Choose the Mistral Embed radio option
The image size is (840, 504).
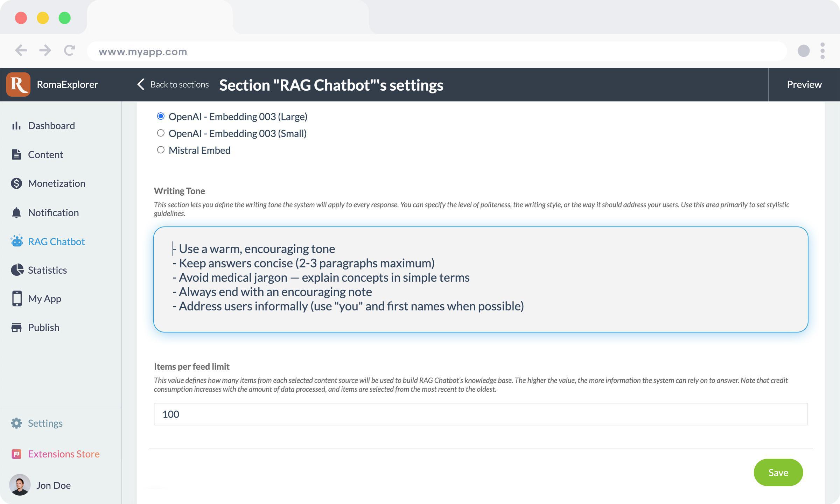coord(161,150)
